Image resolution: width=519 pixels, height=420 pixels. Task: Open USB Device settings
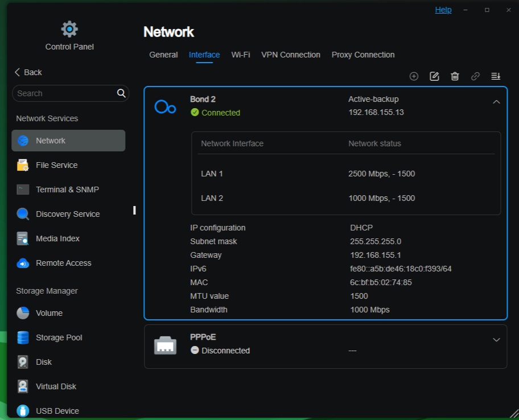[68, 411]
